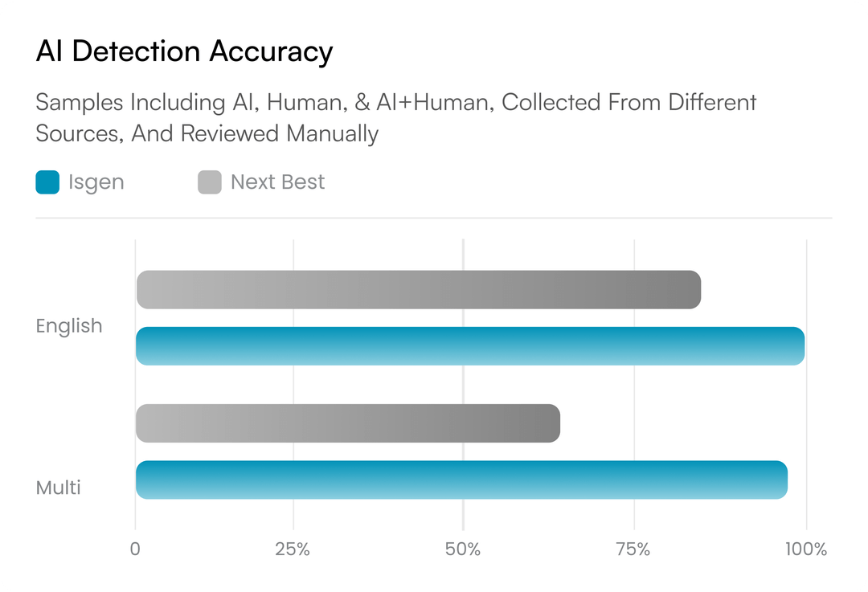Click the vertical gridline at 75%
The image size is (868, 592).
[634, 386]
